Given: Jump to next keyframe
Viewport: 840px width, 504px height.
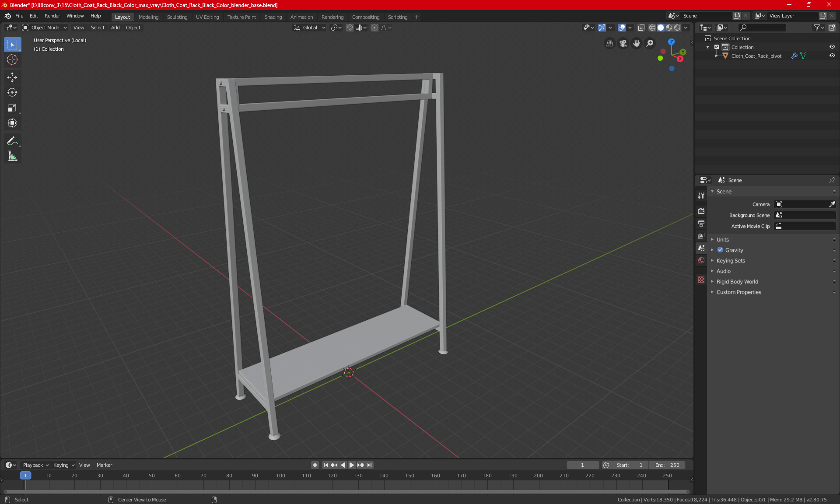Looking at the screenshot, I should click(360, 465).
